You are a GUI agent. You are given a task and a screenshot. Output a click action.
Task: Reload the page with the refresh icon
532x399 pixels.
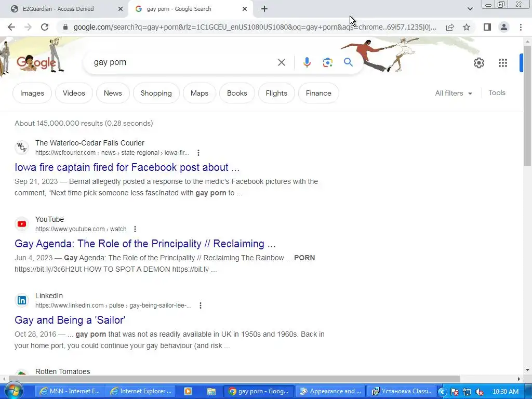pos(45,27)
